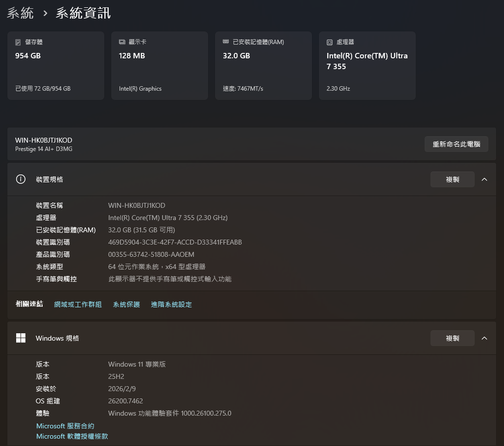This screenshot has height=446, width=504.
Task: Open 進階系統設定
Action: tap(171, 304)
